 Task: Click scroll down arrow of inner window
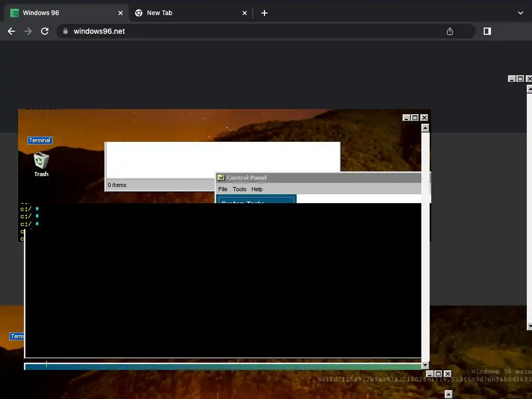[425, 365]
